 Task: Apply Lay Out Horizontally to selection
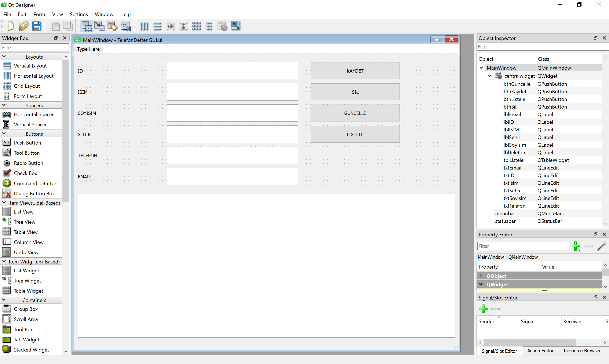pyautogui.click(x=144, y=26)
